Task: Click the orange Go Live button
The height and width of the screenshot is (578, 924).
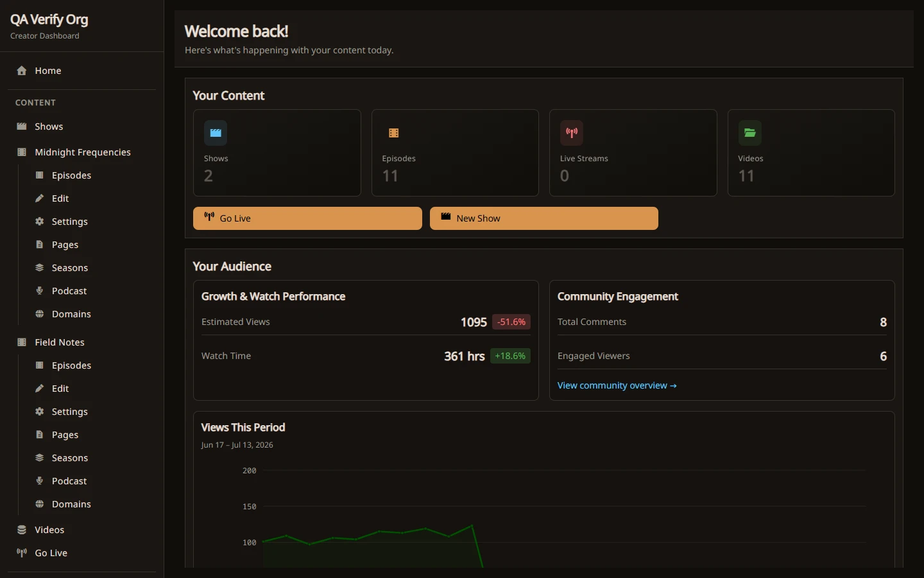Action: [307, 218]
